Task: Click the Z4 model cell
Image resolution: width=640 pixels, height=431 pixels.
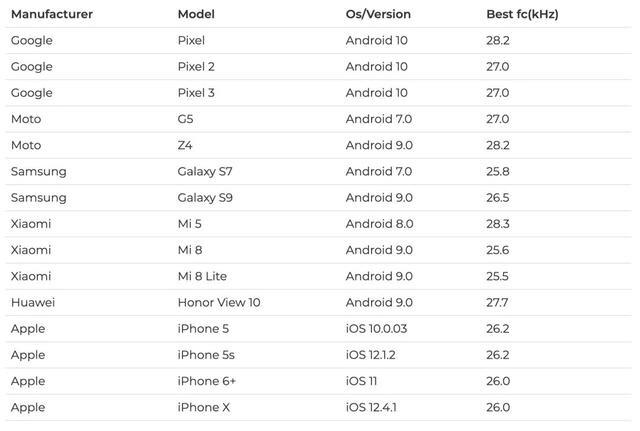Action: tap(186, 145)
